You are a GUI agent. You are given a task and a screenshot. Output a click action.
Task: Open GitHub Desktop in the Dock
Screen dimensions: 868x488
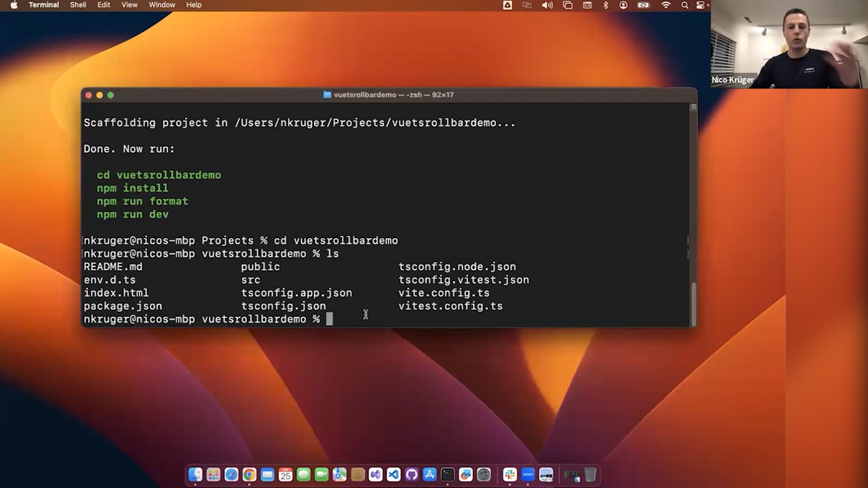411,474
